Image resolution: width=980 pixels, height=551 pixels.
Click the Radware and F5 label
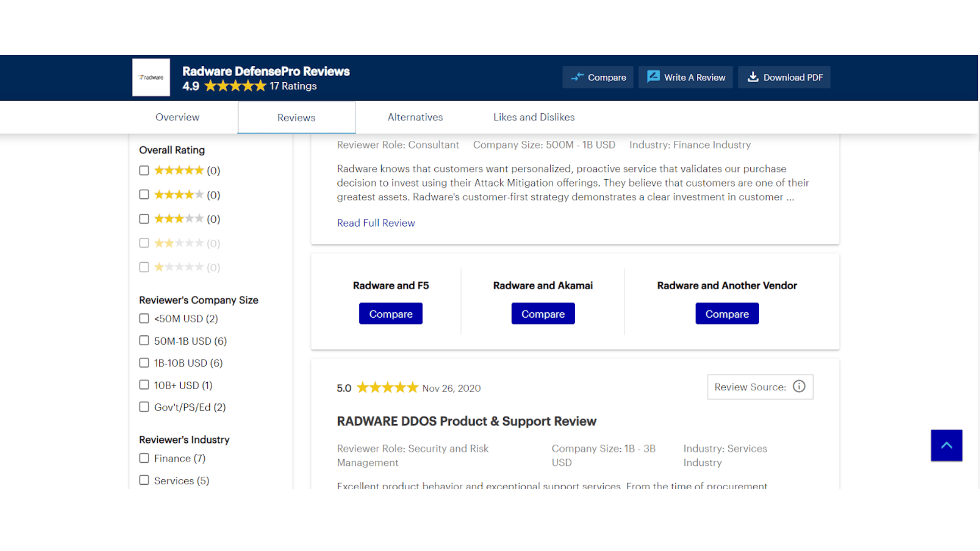click(391, 286)
